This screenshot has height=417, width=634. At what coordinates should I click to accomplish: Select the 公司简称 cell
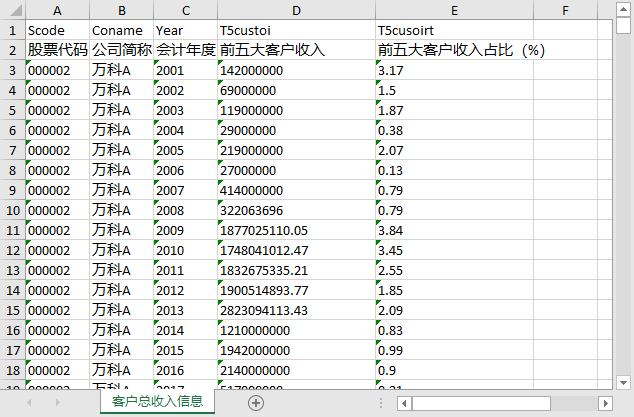click(x=122, y=50)
